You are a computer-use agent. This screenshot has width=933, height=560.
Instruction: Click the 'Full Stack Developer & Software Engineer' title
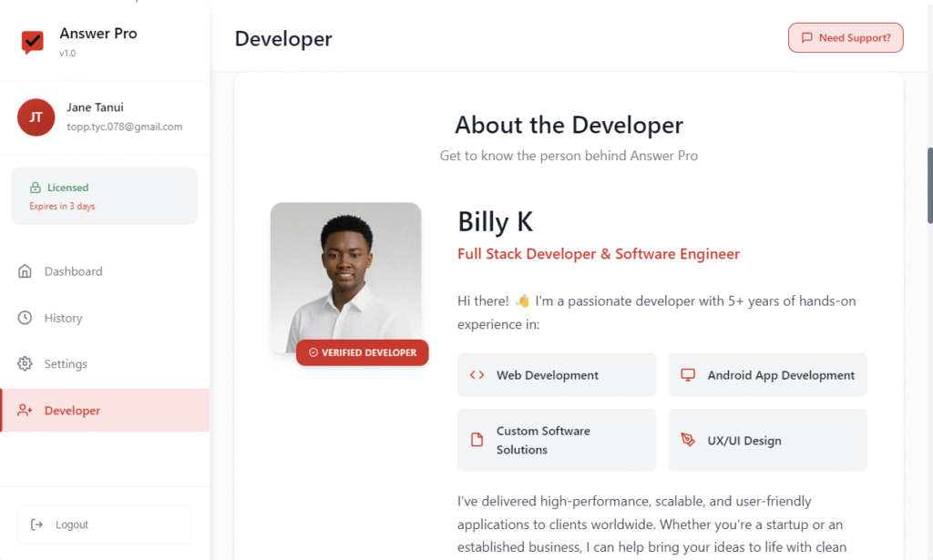(599, 254)
